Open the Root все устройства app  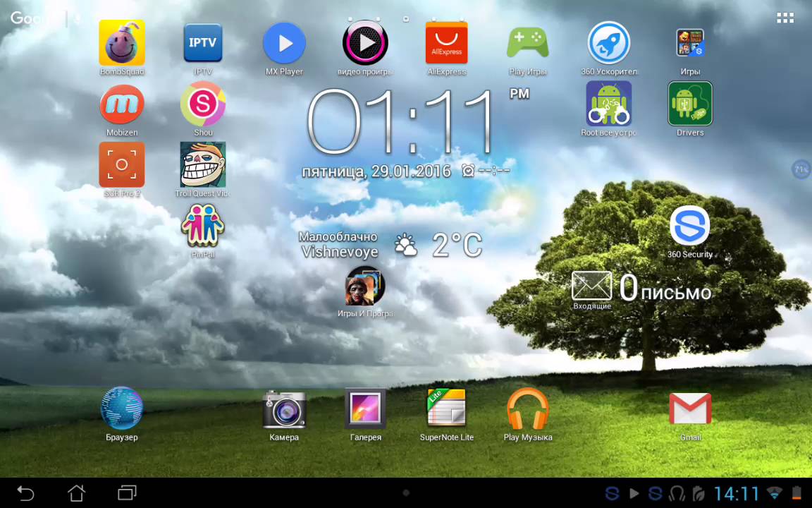pos(608,103)
